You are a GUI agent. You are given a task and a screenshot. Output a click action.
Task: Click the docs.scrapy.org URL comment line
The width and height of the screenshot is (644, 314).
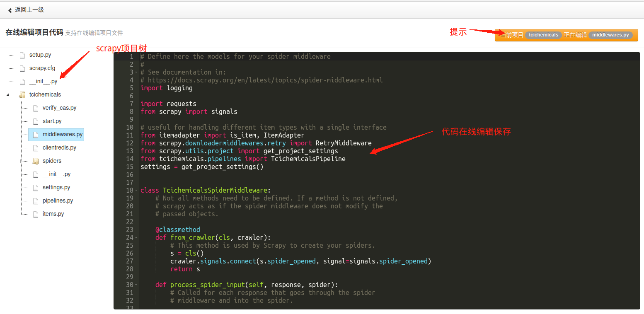[x=261, y=80]
